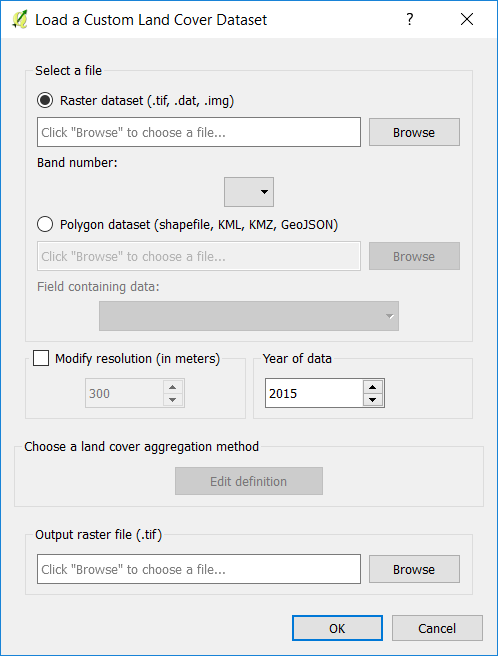Click the question mark help icon

point(410,19)
